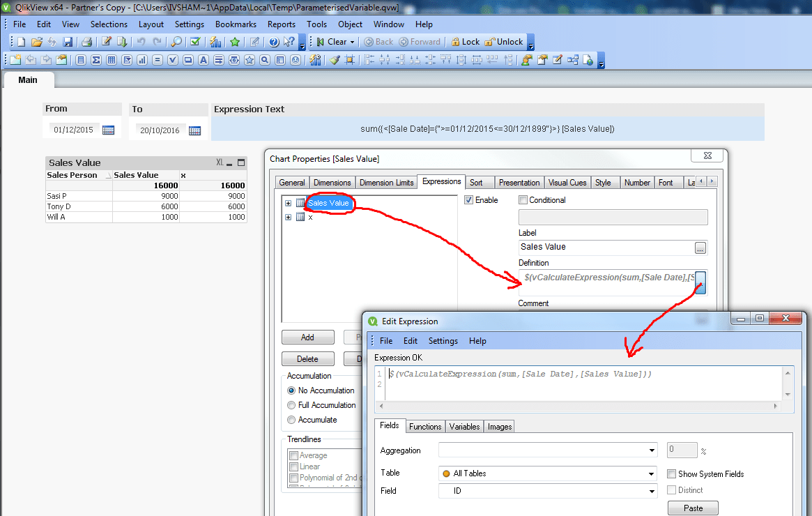This screenshot has width=812, height=516.
Task: Click Current Selections checkmark icon
Action: click(x=195, y=42)
